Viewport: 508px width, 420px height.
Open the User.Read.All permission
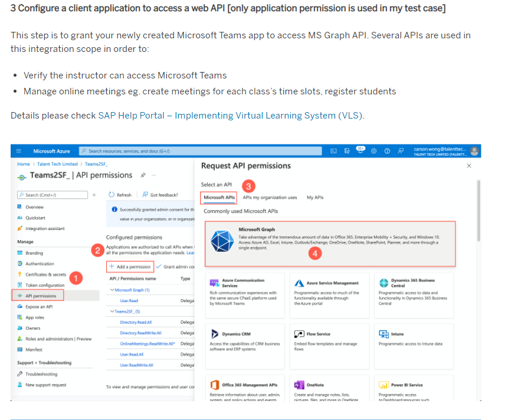[132, 355]
